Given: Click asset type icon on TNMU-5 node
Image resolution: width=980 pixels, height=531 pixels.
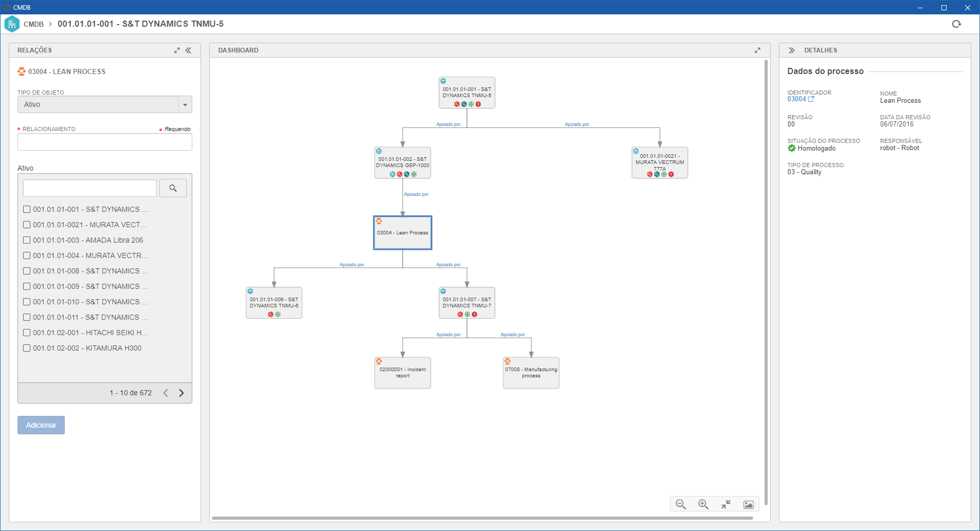Looking at the screenshot, I should click(443, 81).
